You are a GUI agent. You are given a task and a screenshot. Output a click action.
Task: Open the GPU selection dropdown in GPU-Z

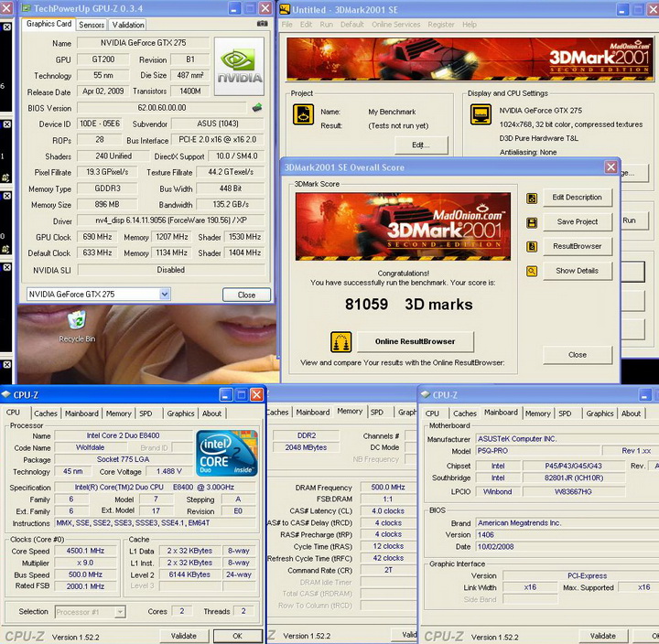165,295
